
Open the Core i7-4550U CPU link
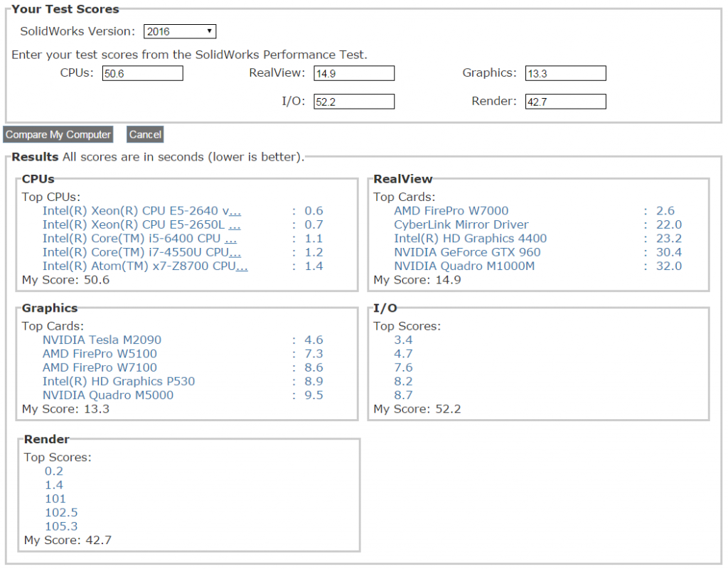pyautogui.click(x=141, y=252)
